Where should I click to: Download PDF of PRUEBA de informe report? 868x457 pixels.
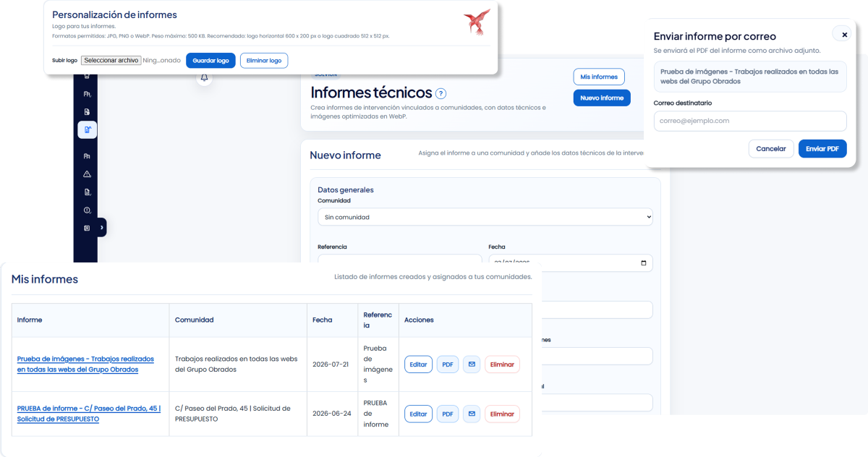448,414
